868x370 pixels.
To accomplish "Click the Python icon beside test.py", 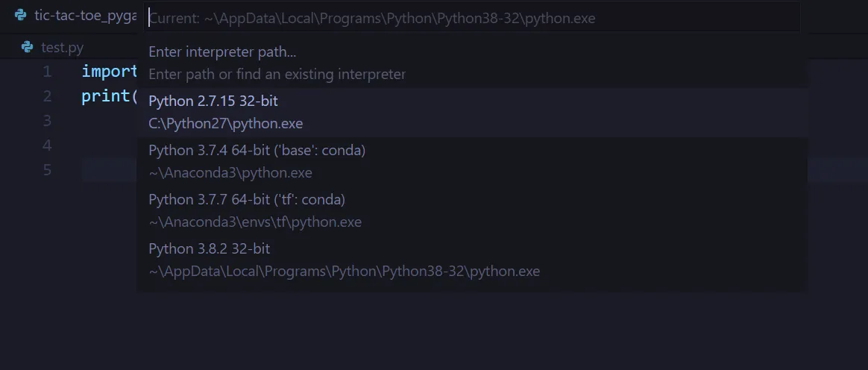I will (28, 48).
